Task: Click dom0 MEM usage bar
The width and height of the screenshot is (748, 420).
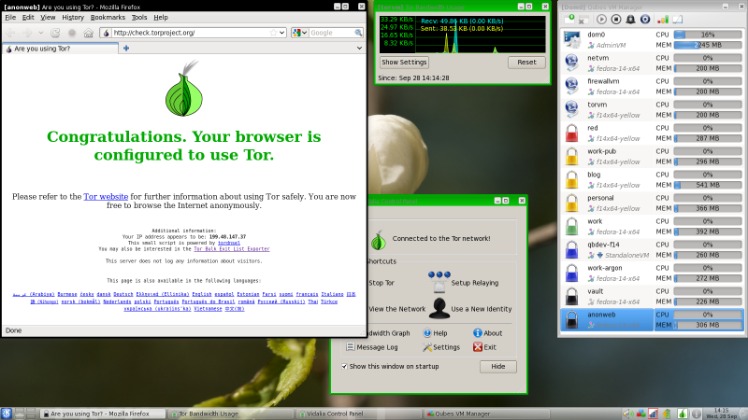Action: (708, 45)
